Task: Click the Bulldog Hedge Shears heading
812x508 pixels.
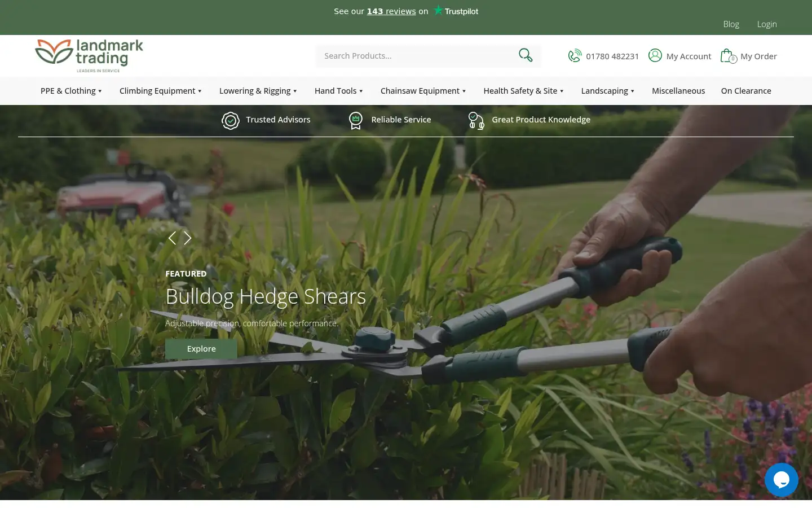Action: 266,296
